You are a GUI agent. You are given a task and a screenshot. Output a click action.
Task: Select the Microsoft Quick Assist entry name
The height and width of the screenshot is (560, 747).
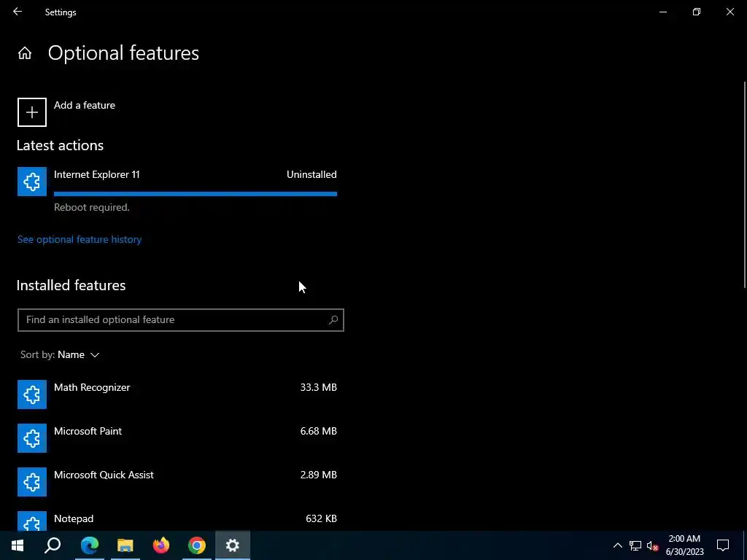(x=104, y=475)
